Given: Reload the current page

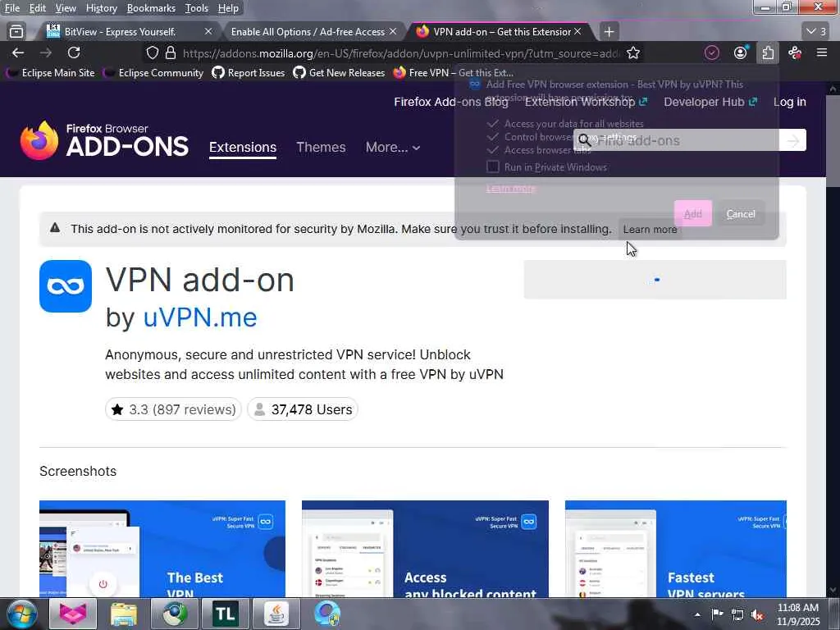Looking at the screenshot, I should tap(74, 52).
